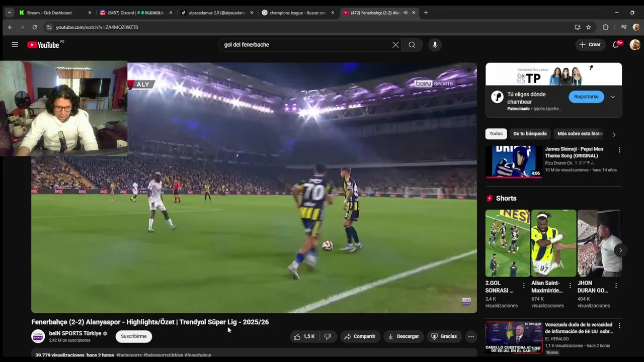The width and height of the screenshot is (644, 362).
Task: Click the Registrarse ad button
Action: pos(586,97)
